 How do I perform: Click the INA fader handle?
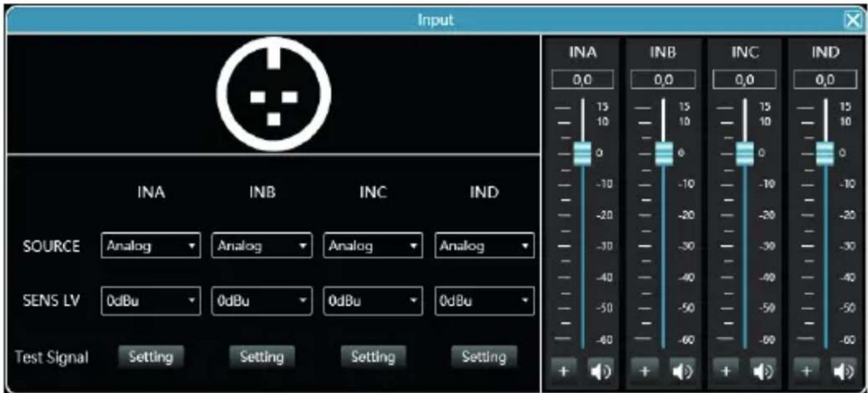(x=583, y=154)
